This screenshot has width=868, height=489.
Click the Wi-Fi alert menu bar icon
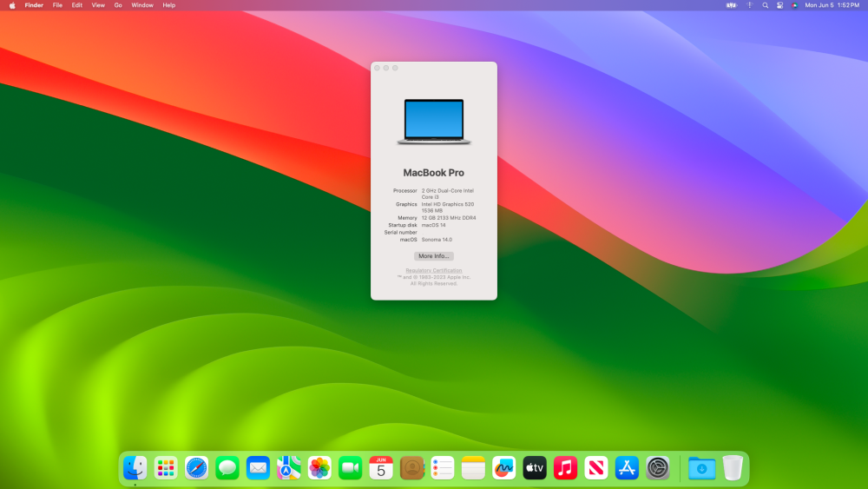point(750,5)
